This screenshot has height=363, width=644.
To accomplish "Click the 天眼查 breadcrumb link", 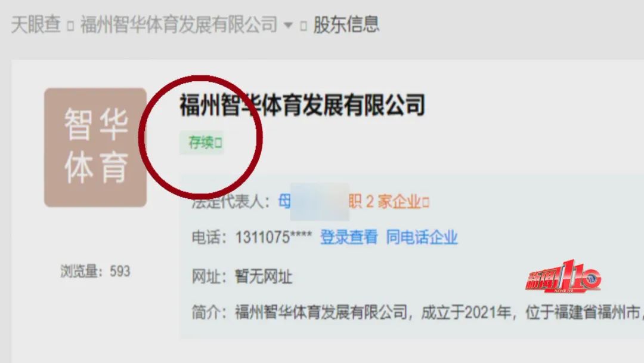I will (36, 24).
